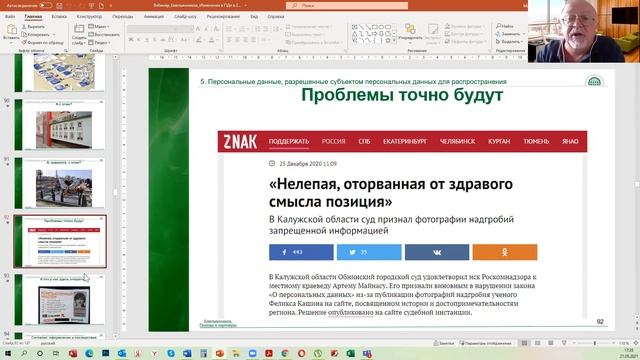The height and width of the screenshot is (360, 640).
Task: Click Восстановить reset slide button
Action: pyautogui.click(x=104, y=35)
